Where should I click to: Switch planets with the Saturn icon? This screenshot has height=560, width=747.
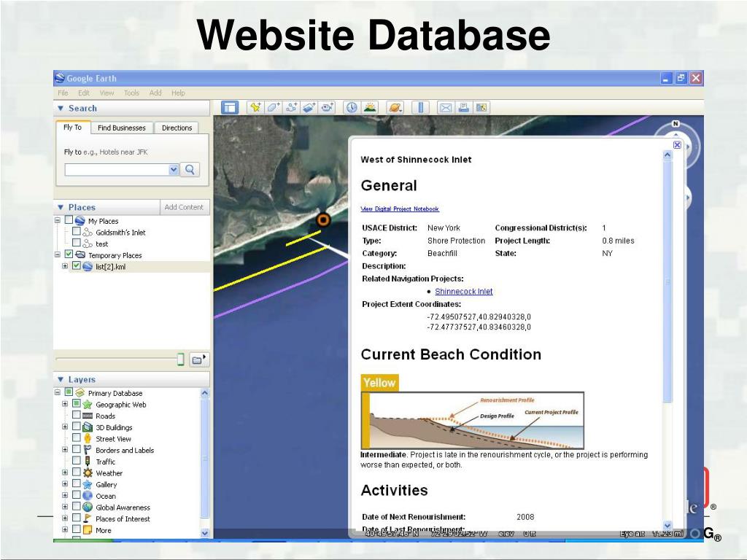point(395,108)
